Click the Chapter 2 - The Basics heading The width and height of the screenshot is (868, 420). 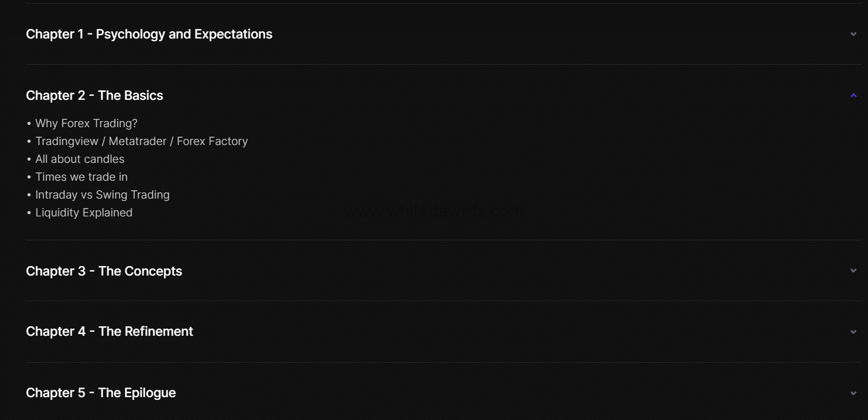tap(94, 95)
